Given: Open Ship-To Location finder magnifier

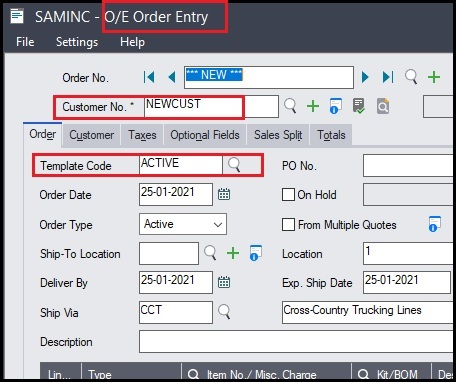Looking at the screenshot, I should pos(210,253).
